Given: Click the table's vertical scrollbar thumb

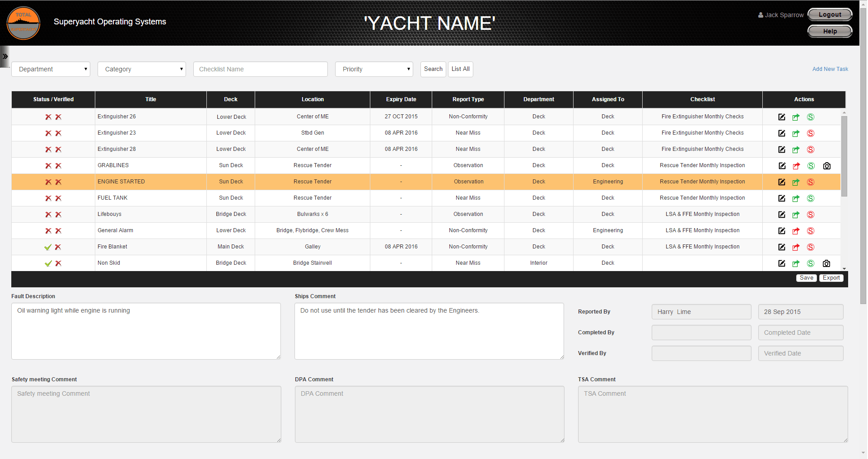Looking at the screenshot, I should (x=844, y=156).
